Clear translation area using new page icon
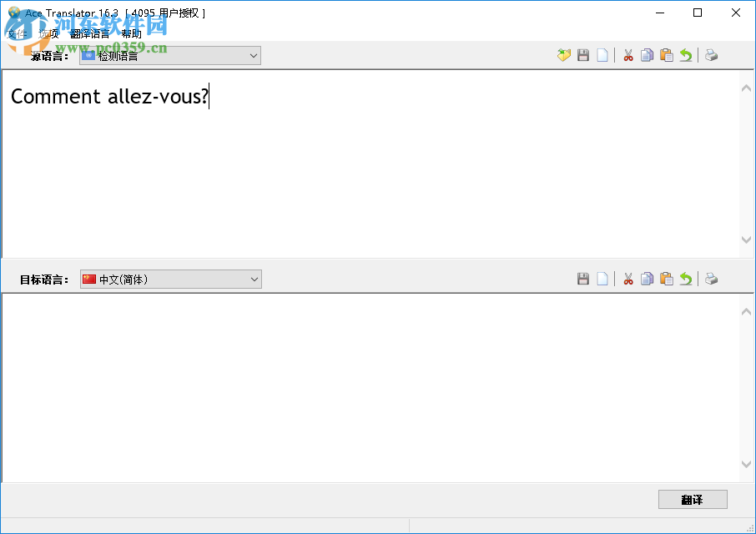This screenshot has width=756, height=534. point(602,278)
